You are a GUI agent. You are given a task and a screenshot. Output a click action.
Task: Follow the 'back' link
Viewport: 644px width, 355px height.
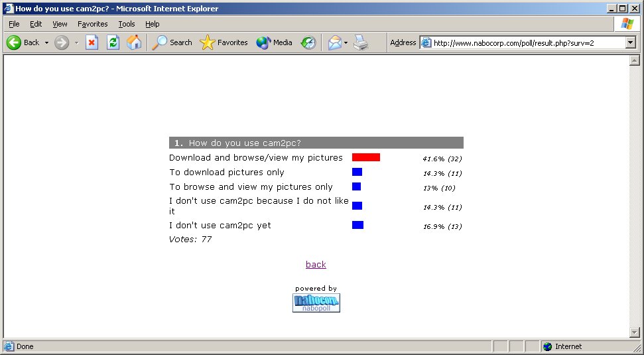[316, 264]
